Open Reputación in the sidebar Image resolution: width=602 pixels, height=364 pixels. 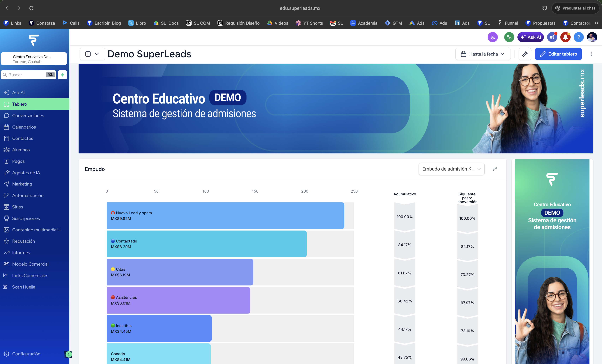tap(35, 241)
